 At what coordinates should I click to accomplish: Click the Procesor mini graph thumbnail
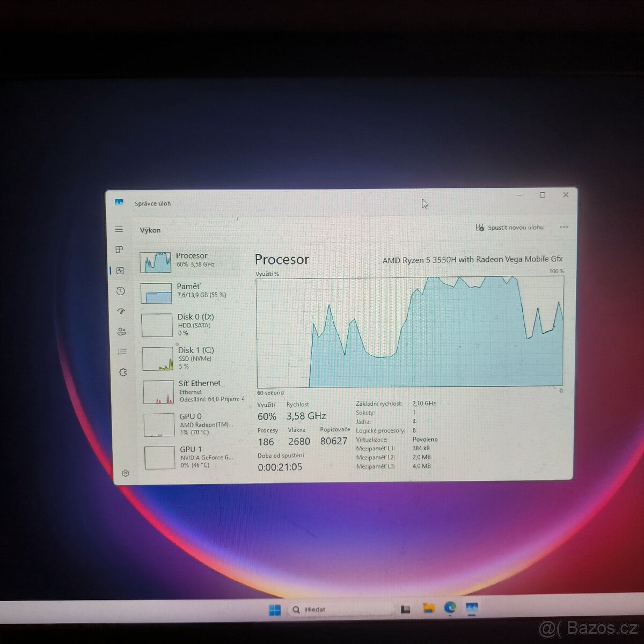point(156,262)
